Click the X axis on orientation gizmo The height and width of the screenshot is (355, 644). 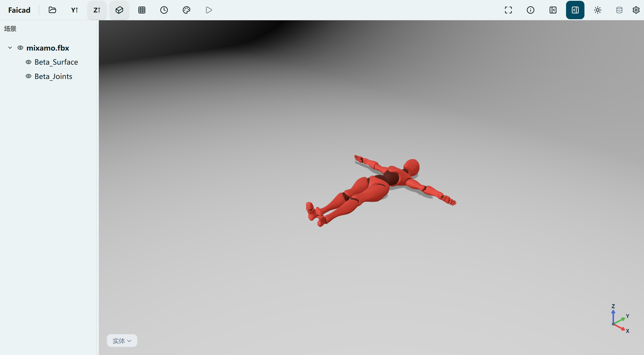[x=627, y=331]
